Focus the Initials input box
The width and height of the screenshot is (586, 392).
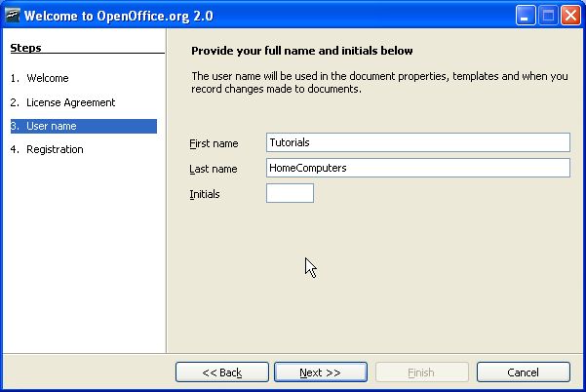coord(290,193)
